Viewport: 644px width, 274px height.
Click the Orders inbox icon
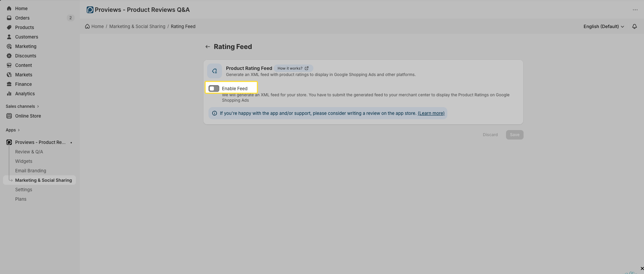click(x=9, y=18)
